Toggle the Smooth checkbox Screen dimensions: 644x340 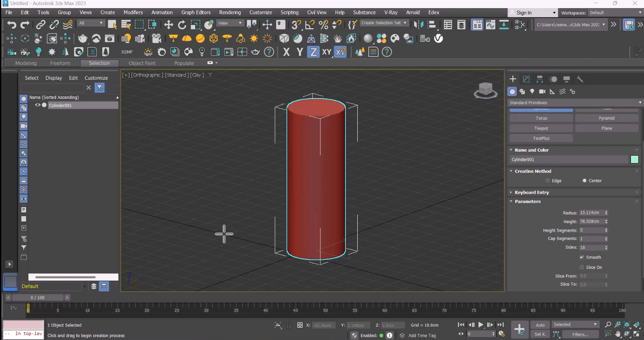(x=582, y=257)
